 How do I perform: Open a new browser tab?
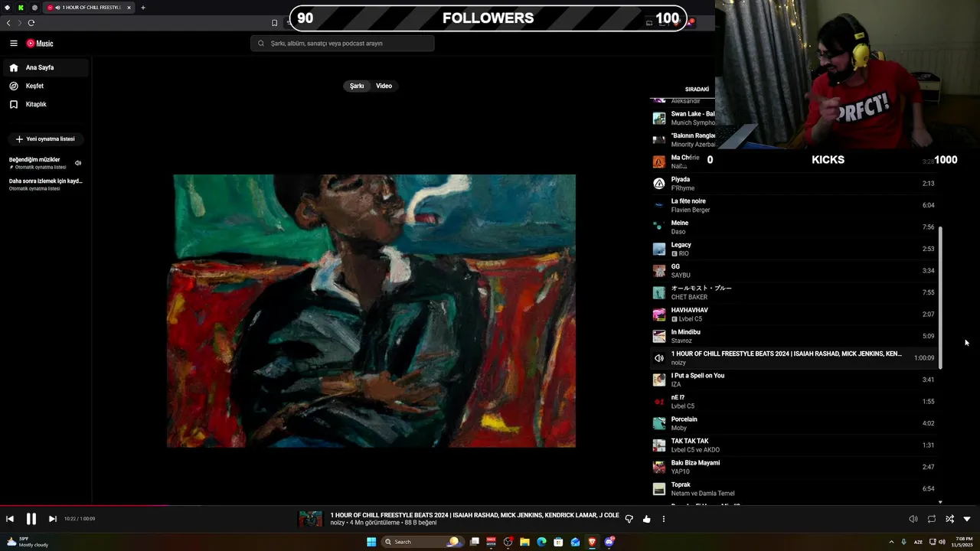point(143,8)
